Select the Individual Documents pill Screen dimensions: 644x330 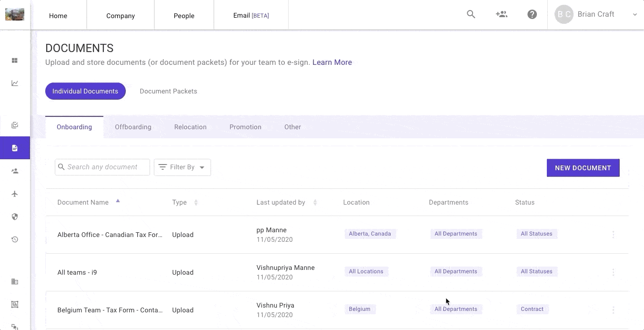(85, 91)
